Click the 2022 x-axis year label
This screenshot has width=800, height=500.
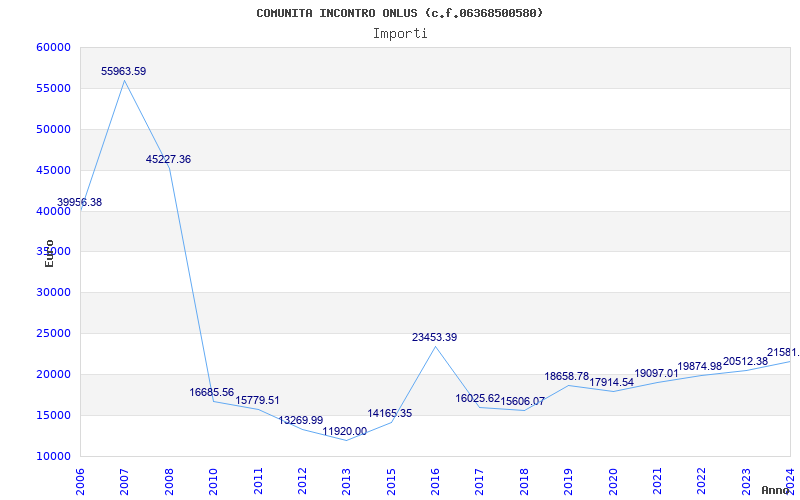tap(702, 481)
